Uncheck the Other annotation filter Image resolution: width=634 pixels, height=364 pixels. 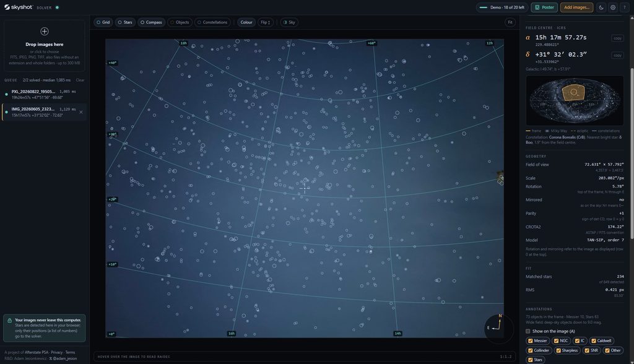(x=612, y=350)
